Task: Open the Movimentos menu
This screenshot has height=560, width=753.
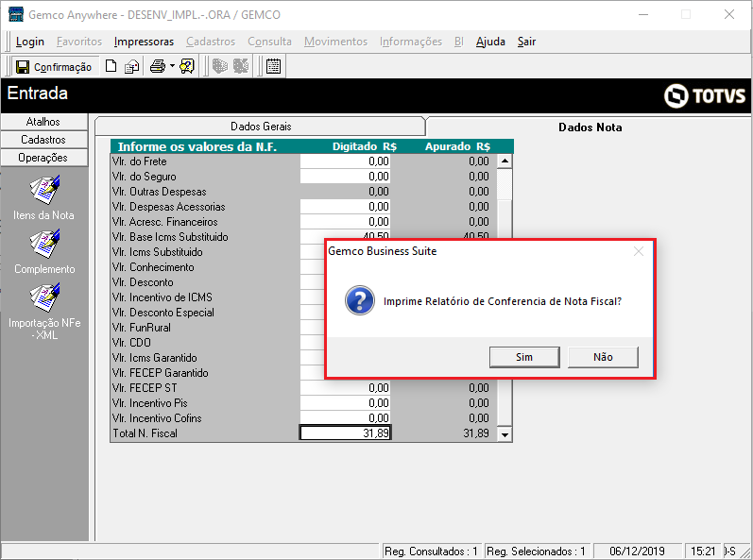Action: (335, 42)
